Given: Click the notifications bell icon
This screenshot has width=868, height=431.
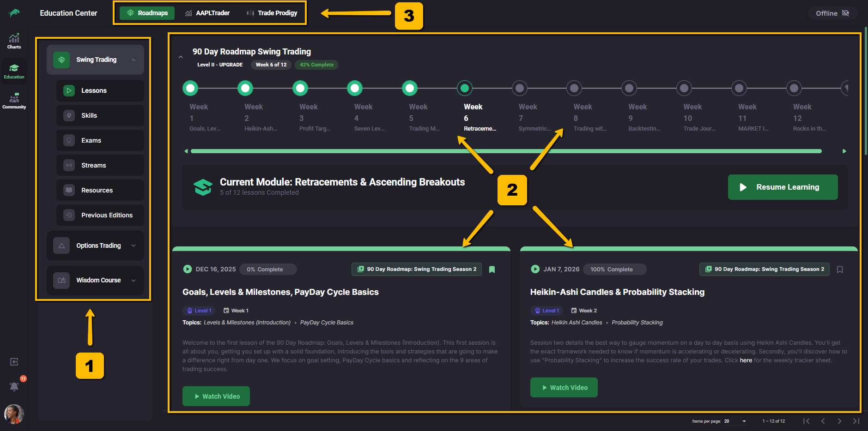Looking at the screenshot, I should (x=14, y=386).
